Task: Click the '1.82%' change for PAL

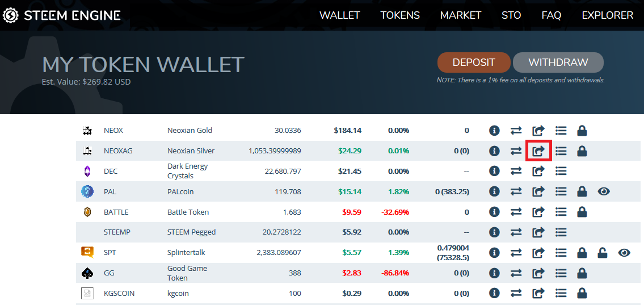Action: (398, 191)
